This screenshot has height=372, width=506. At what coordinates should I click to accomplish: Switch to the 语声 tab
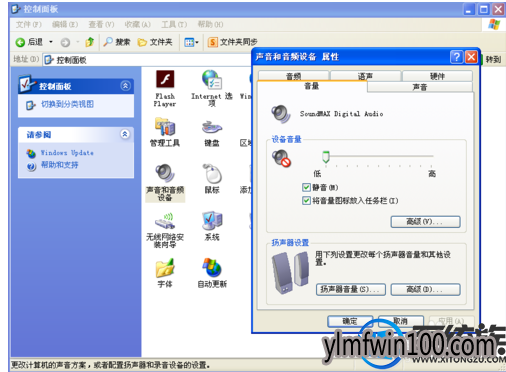[365, 76]
